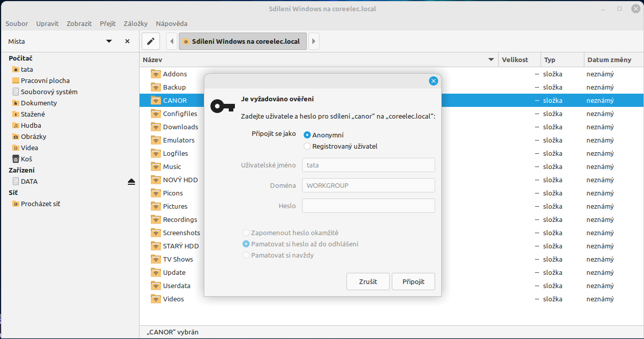The width and height of the screenshot is (644, 339).
Task: Click the pencil edit-location icon
Action: (x=150, y=41)
